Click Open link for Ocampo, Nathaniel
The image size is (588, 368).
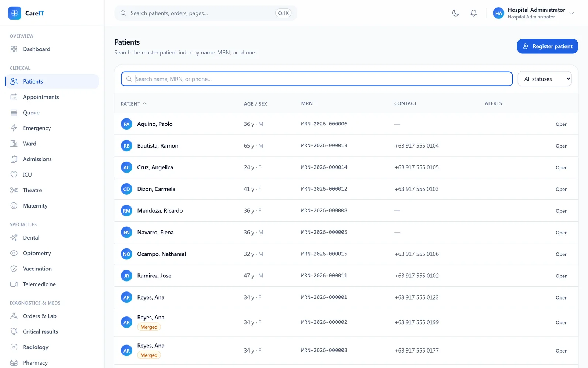[562, 255]
